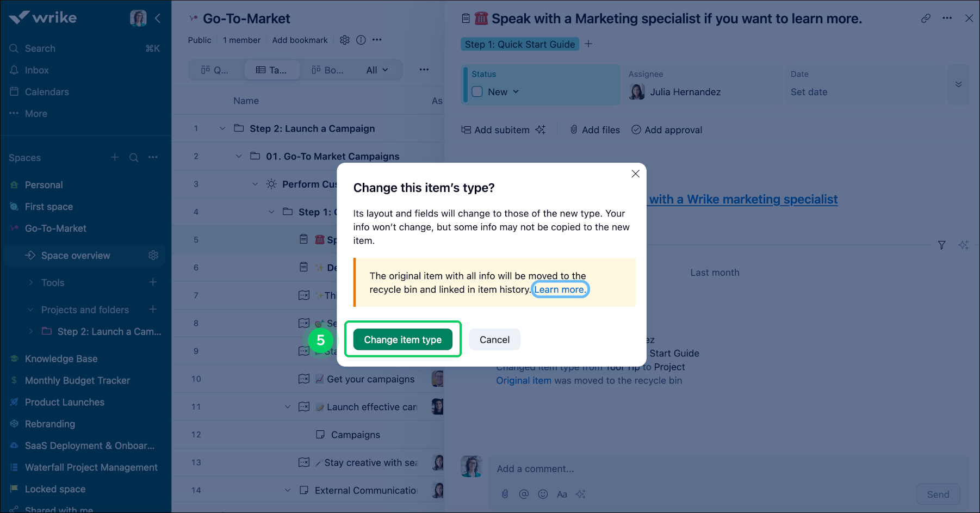The image size is (980, 513).
Task: Expand the Tools section in sidebar
Action: (x=31, y=282)
